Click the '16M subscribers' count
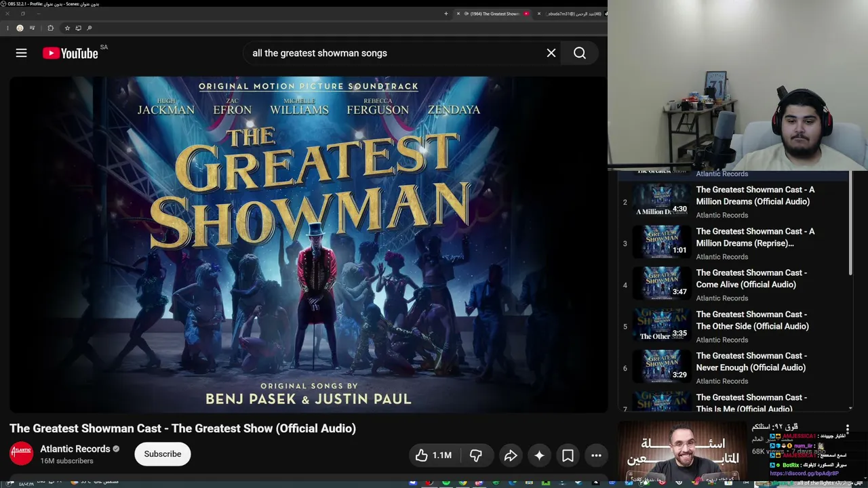This screenshot has width=868, height=488. (66, 461)
